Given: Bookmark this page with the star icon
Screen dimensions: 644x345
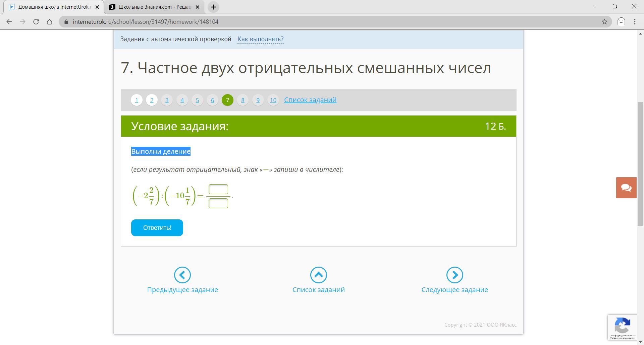Looking at the screenshot, I should tap(604, 22).
